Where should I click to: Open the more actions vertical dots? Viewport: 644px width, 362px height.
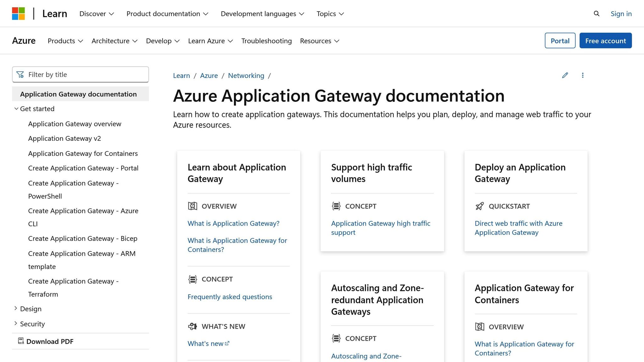pos(583,75)
